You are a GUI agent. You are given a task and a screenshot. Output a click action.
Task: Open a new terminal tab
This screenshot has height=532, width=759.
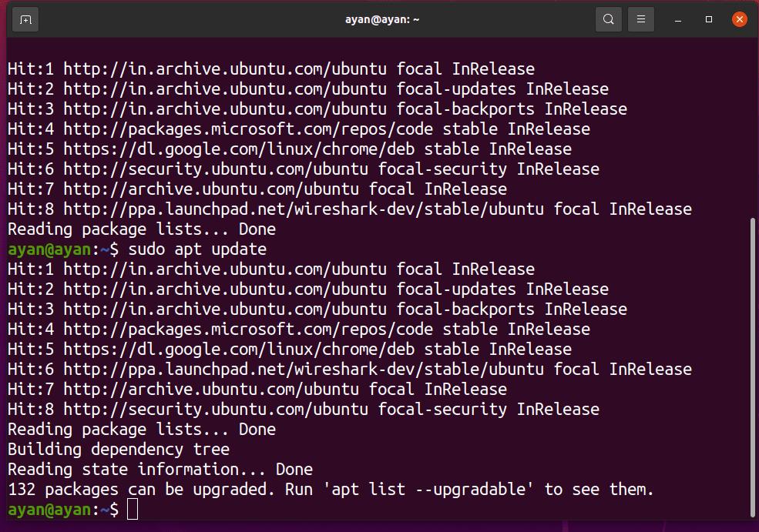(25, 19)
